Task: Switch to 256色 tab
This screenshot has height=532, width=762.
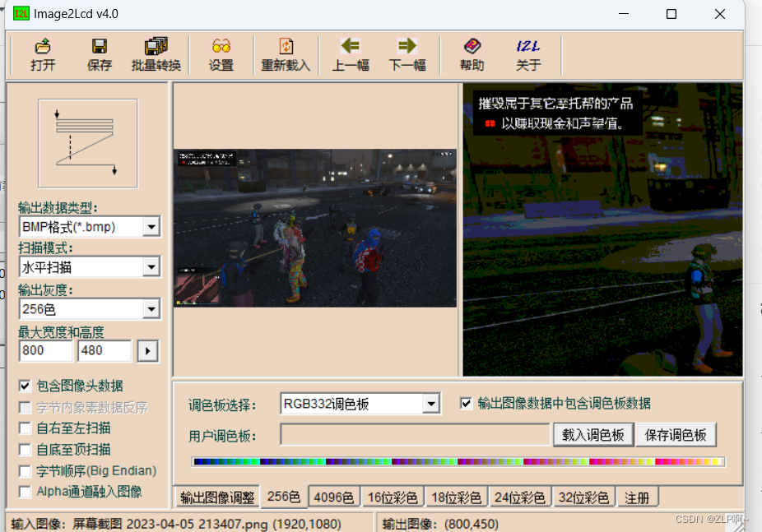Action: pyautogui.click(x=284, y=497)
